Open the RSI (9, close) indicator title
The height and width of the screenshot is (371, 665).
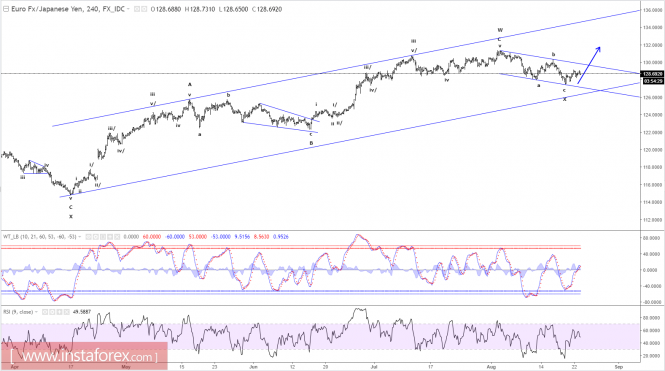tap(18, 312)
